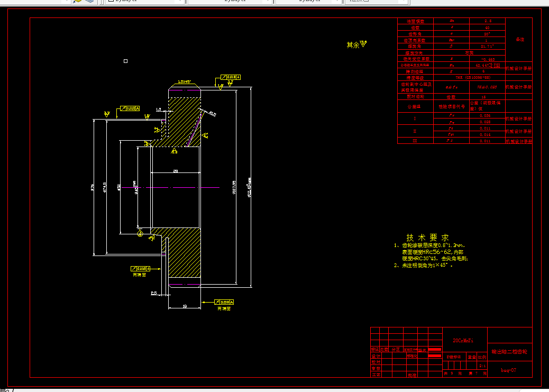Screen dimensions: 549x392
Task: Click the 齿轮渗碳层深度0.8~1.2mm requirement line
Action: [434, 245]
